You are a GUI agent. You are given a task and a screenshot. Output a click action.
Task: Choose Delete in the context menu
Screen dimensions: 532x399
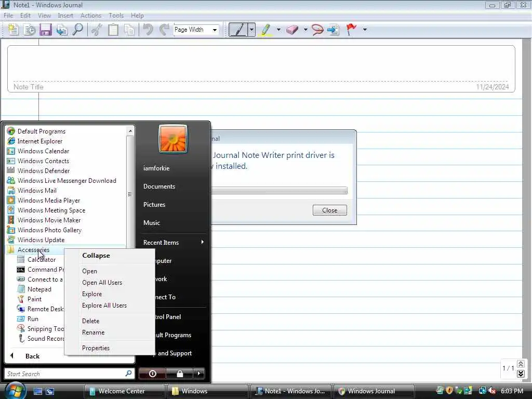coord(90,321)
